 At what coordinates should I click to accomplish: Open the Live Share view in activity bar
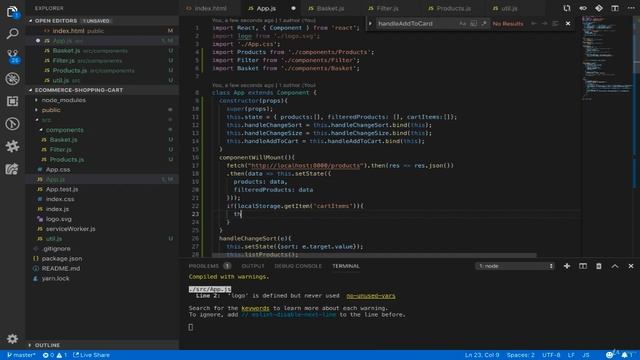tap(12, 169)
